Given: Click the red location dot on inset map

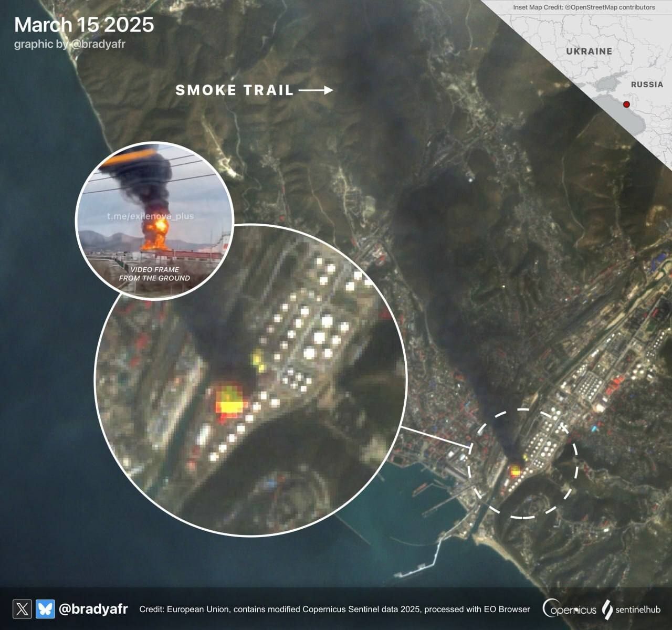Looking at the screenshot, I should [626, 104].
